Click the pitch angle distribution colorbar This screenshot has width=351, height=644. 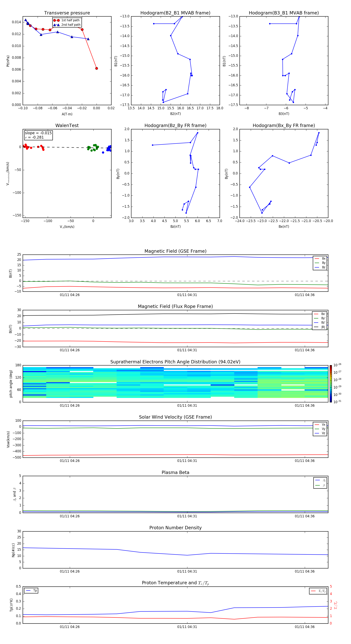click(x=331, y=384)
